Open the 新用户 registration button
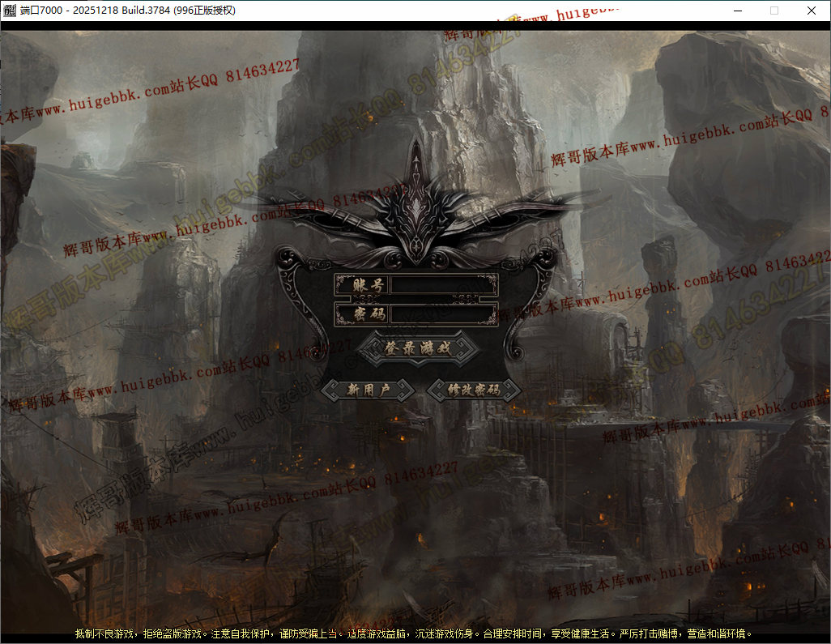 pos(369,390)
